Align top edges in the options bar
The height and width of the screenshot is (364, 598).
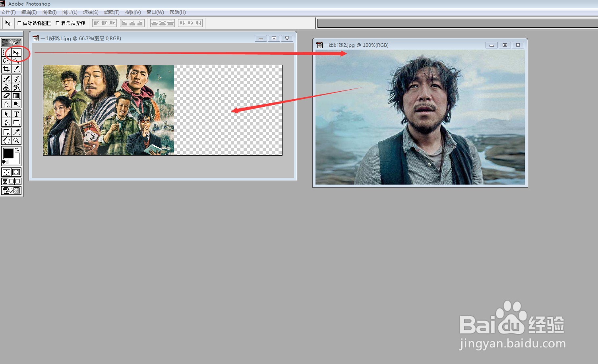pyautogui.click(x=97, y=23)
